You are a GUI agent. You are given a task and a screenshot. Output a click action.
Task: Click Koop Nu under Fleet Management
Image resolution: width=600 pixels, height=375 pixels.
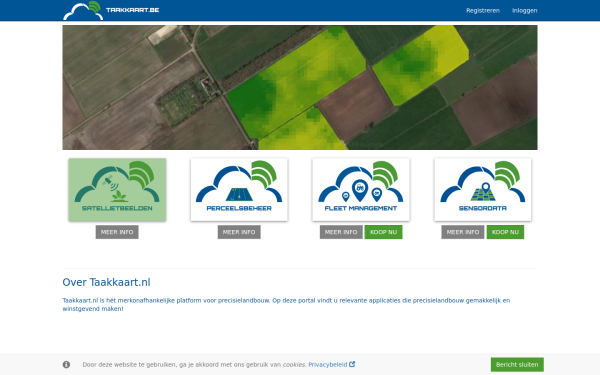coord(383,232)
